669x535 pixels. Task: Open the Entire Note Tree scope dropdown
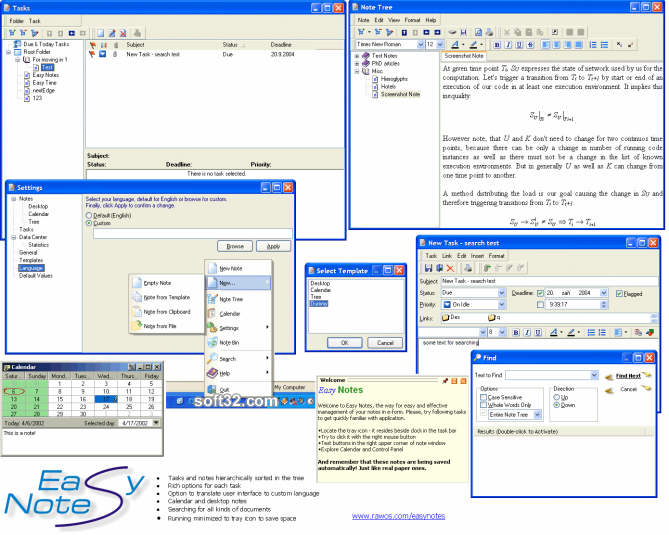pos(538,415)
